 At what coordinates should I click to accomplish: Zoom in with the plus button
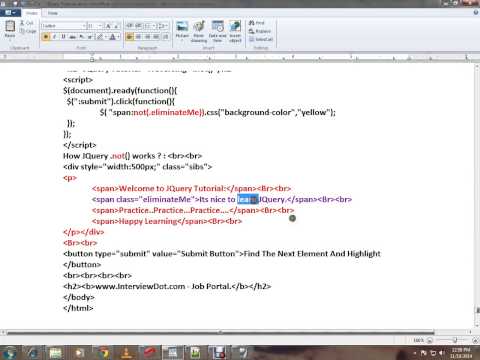[475, 340]
